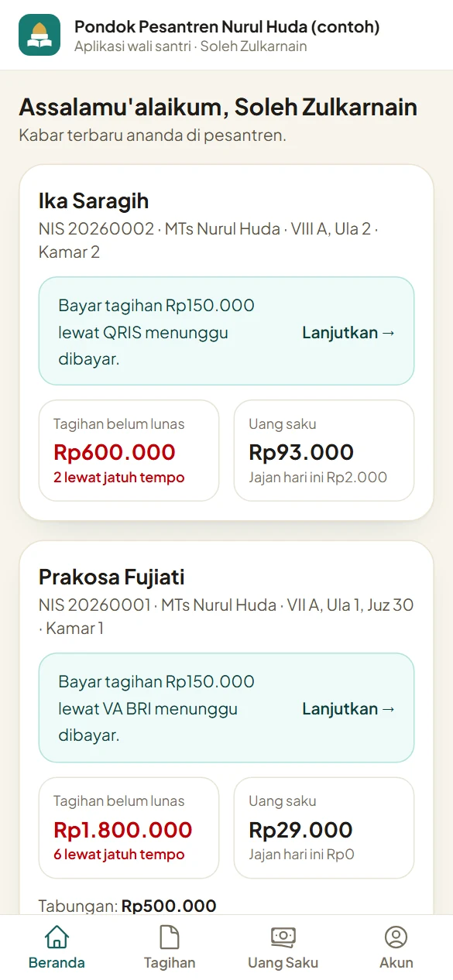Open Prakosa Fujiati's Rp1.800.000 unpaid bills card
453x980 pixels.
[129, 828]
